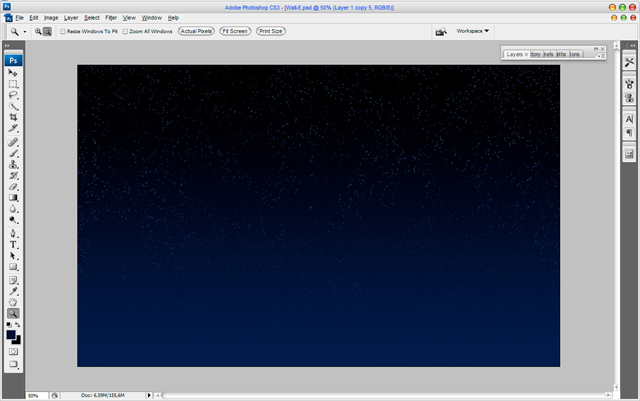Reset to default foreground and background colors
The width and height of the screenshot is (640, 401).
click(9, 325)
